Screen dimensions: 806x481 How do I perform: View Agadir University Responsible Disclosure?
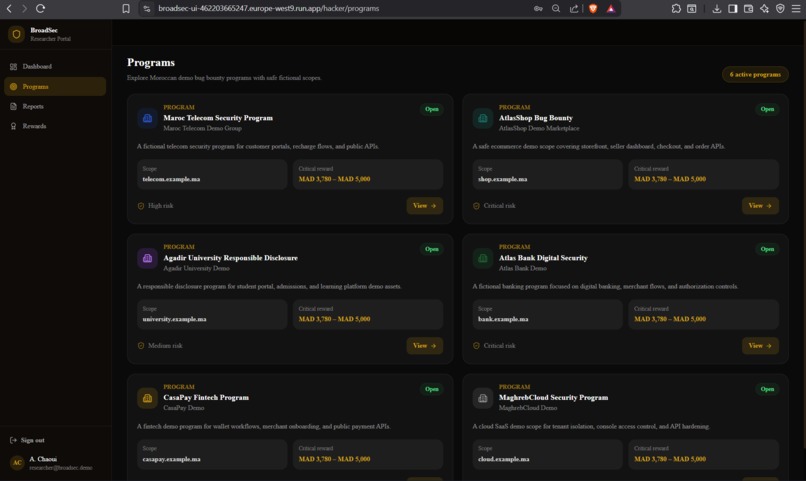(x=425, y=345)
